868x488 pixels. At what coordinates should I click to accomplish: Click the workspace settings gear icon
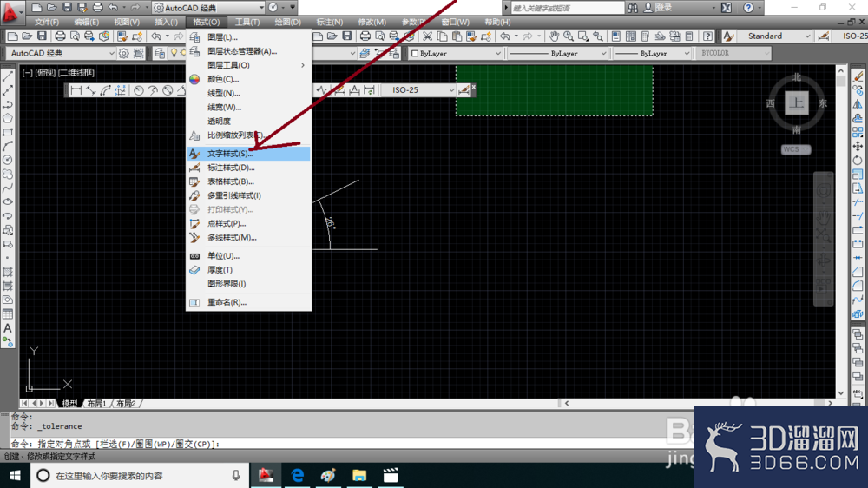tap(124, 54)
